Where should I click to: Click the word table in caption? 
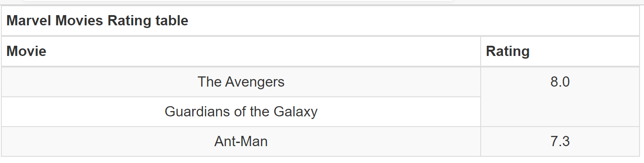(173, 21)
